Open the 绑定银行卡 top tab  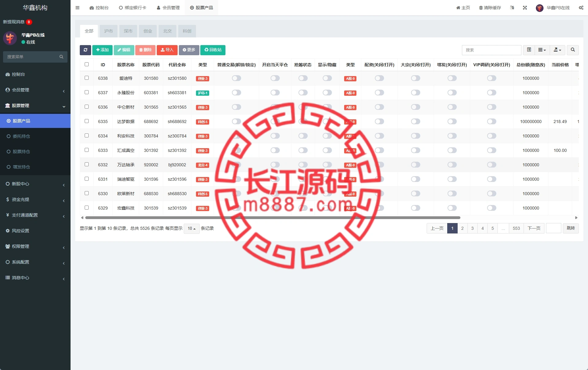point(133,8)
